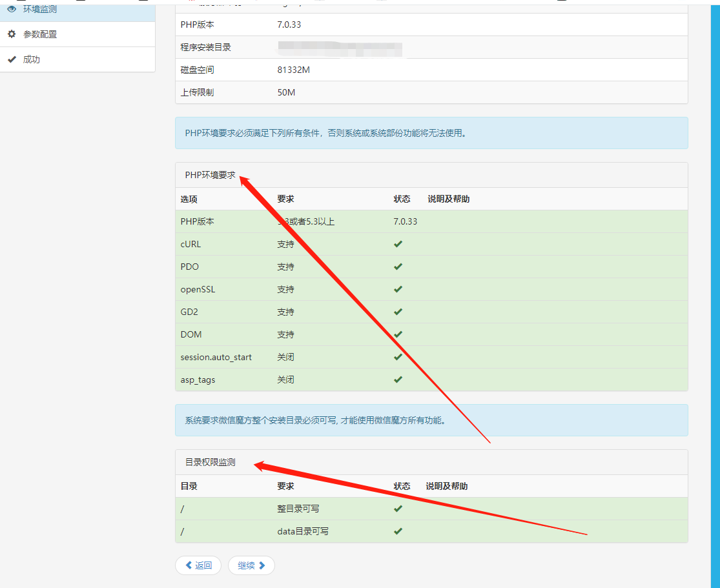Click the PDO status checkmark
This screenshot has width=720, height=588.
coord(398,267)
